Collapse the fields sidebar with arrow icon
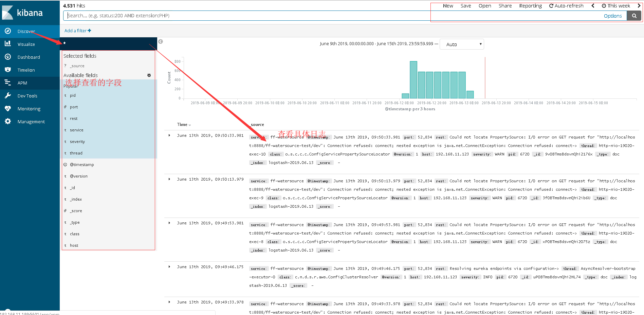 click(161, 41)
